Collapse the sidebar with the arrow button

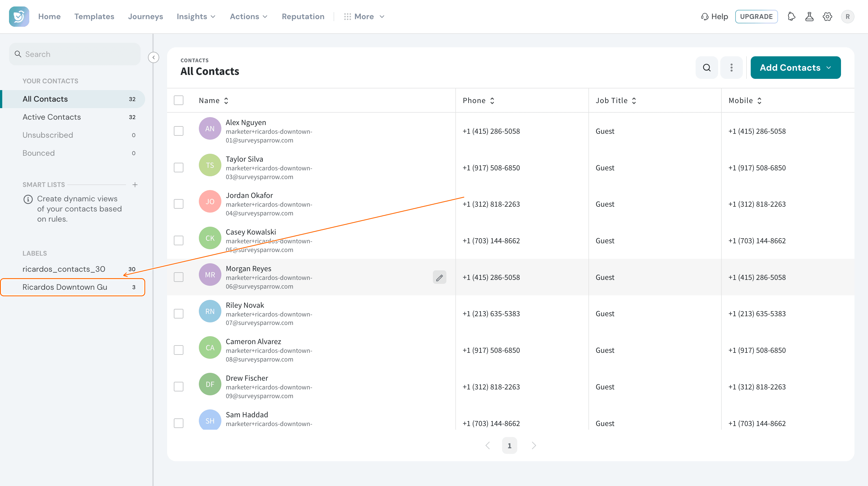click(154, 57)
